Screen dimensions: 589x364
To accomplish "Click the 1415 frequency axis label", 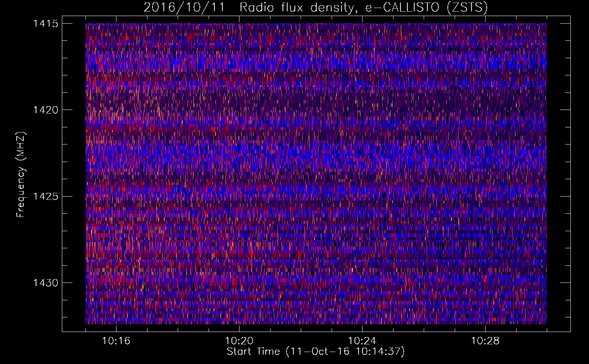I will click(x=46, y=24).
